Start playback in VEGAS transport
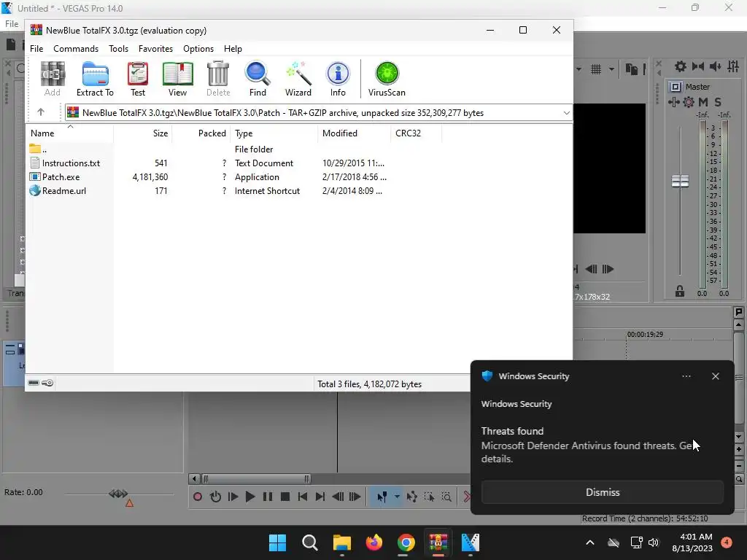 tap(250, 497)
